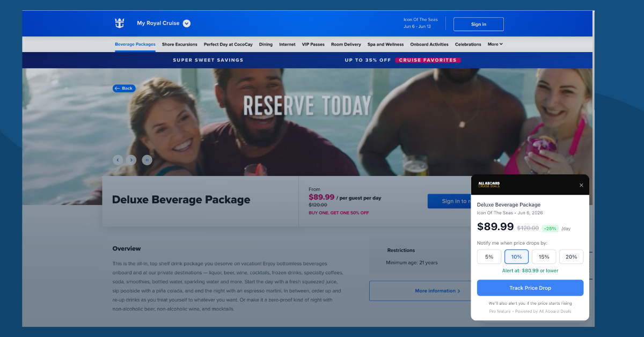Select the second carousel dot indicator
The height and width of the screenshot is (337, 644).
[x=499, y=159]
